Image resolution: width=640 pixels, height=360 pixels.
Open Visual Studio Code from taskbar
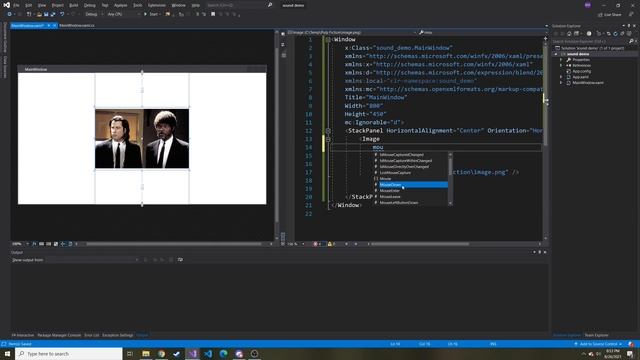pos(208,354)
